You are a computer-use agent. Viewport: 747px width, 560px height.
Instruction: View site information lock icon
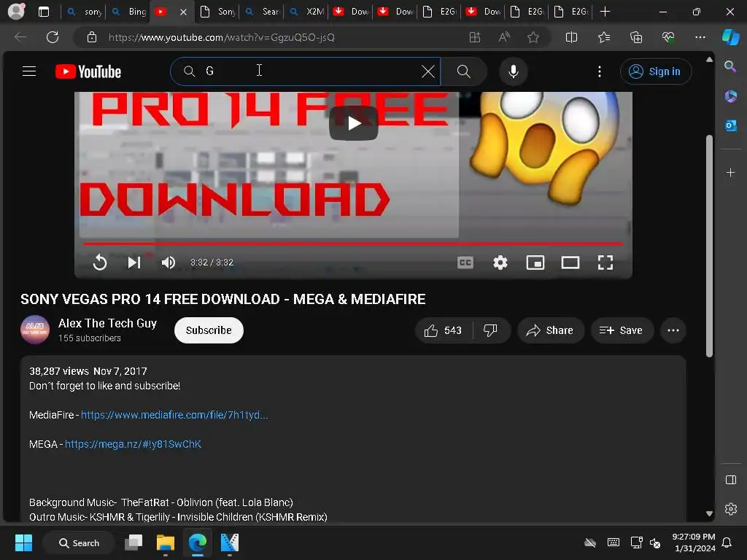click(92, 37)
